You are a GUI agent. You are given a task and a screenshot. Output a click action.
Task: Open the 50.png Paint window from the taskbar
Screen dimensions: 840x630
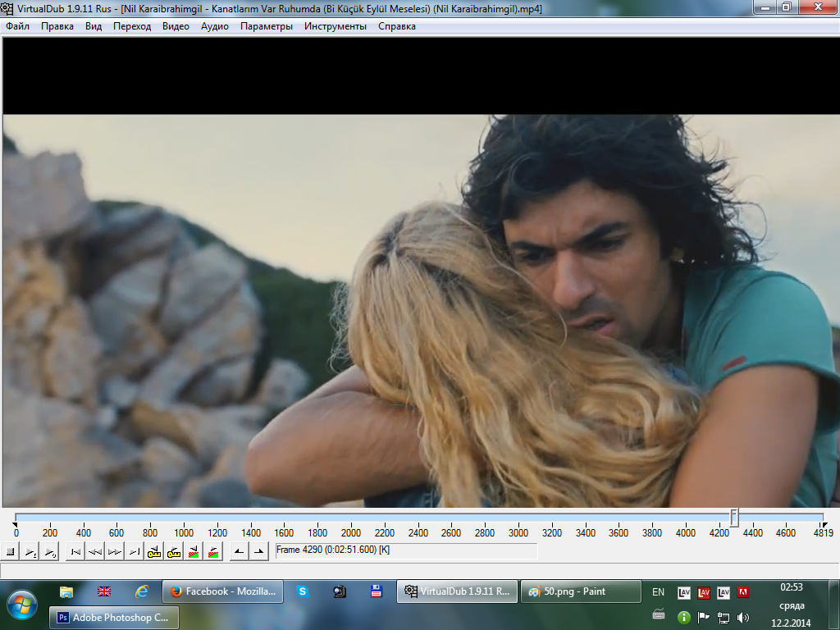tap(581, 591)
